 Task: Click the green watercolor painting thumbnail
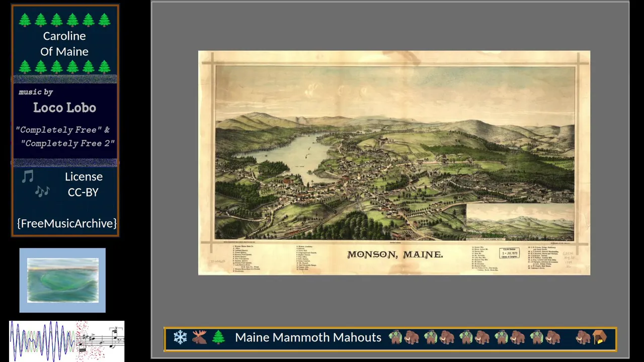62,280
